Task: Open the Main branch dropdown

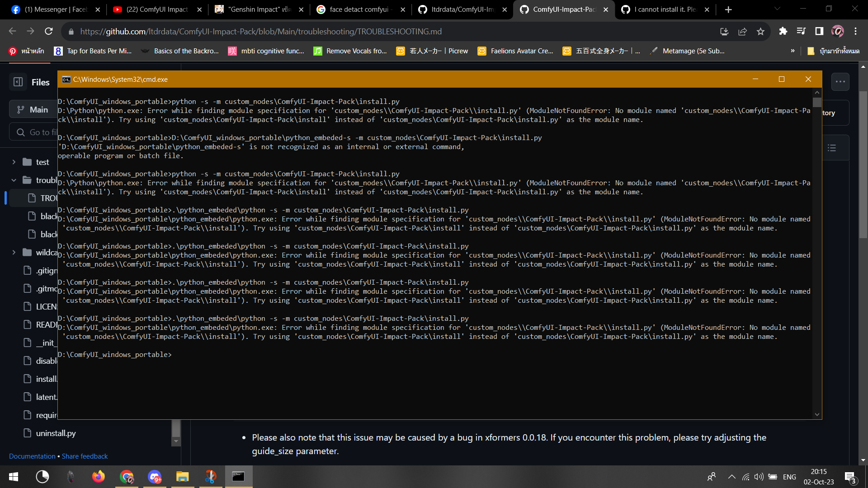Action: (x=33, y=109)
